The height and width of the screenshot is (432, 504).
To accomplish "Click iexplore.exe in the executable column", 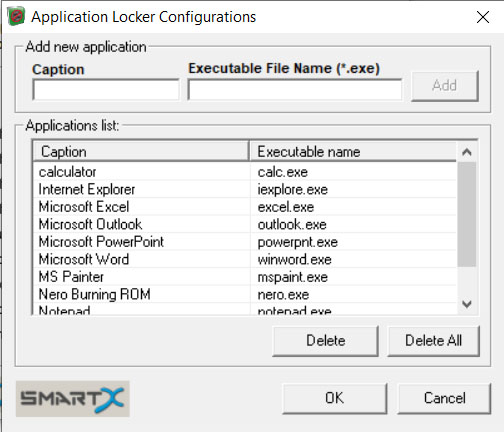I will point(293,189).
